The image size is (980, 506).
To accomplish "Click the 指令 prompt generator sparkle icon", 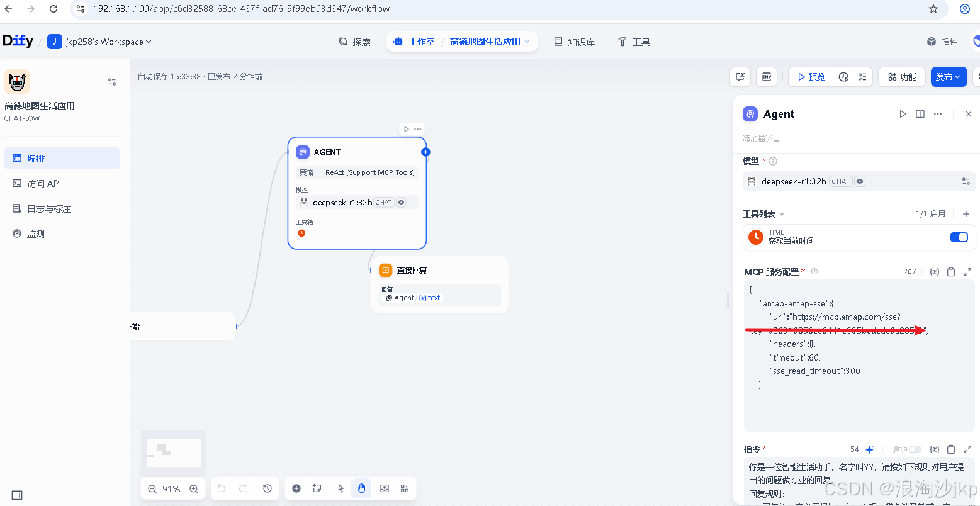I will click(x=869, y=449).
